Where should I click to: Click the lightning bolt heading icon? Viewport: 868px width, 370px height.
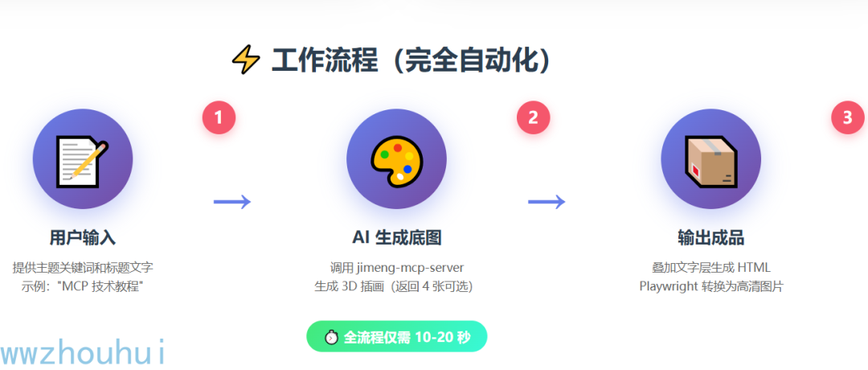click(x=245, y=60)
